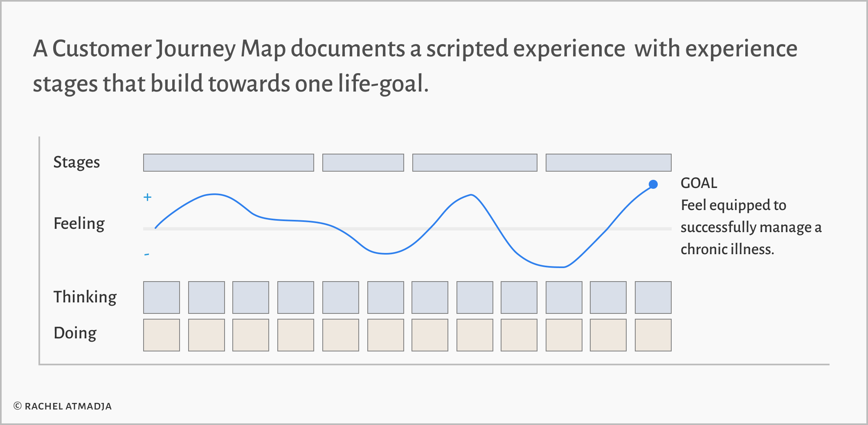Click the GOAL heading text
This screenshot has width=868, height=425.
click(699, 183)
